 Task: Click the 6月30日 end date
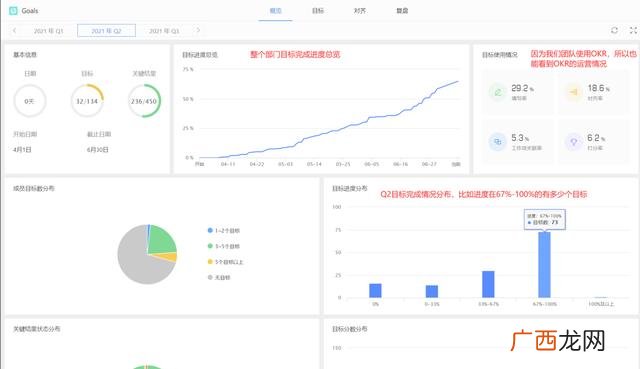point(98,150)
